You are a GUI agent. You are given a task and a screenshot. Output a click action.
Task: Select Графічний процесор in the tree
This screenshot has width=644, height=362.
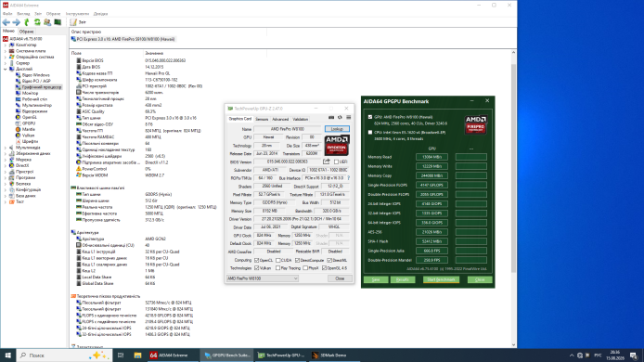pyautogui.click(x=42, y=87)
